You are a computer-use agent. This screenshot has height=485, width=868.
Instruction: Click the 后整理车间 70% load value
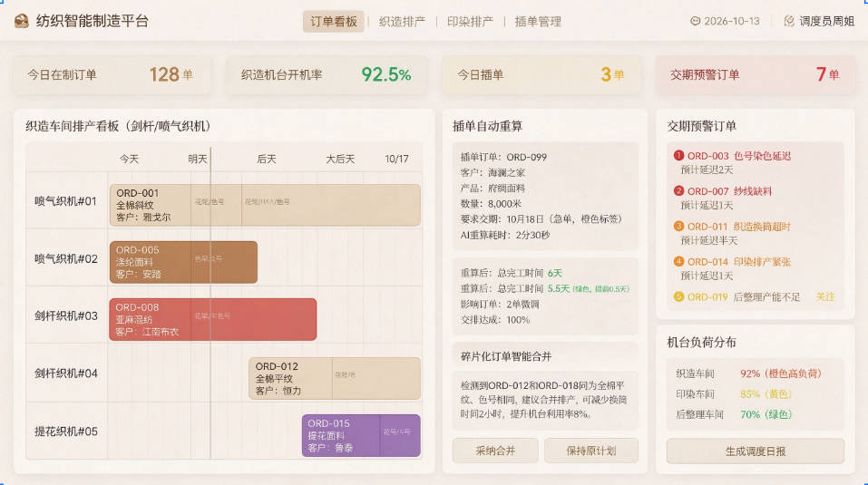click(x=766, y=414)
